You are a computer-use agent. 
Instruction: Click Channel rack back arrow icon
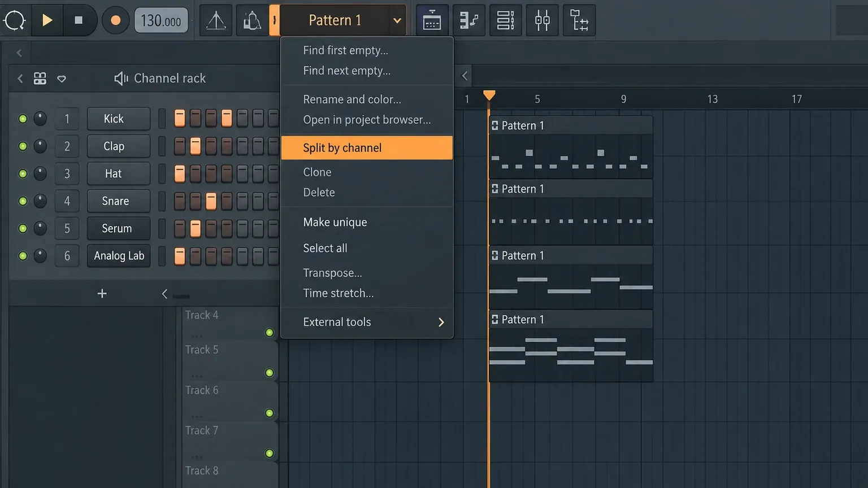tap(20, 79)
